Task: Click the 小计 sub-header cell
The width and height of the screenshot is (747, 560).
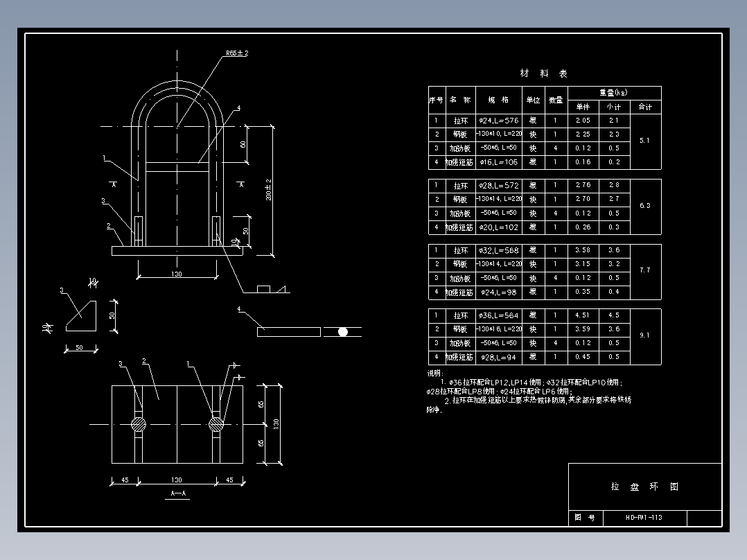Action: tap(614, 107)
